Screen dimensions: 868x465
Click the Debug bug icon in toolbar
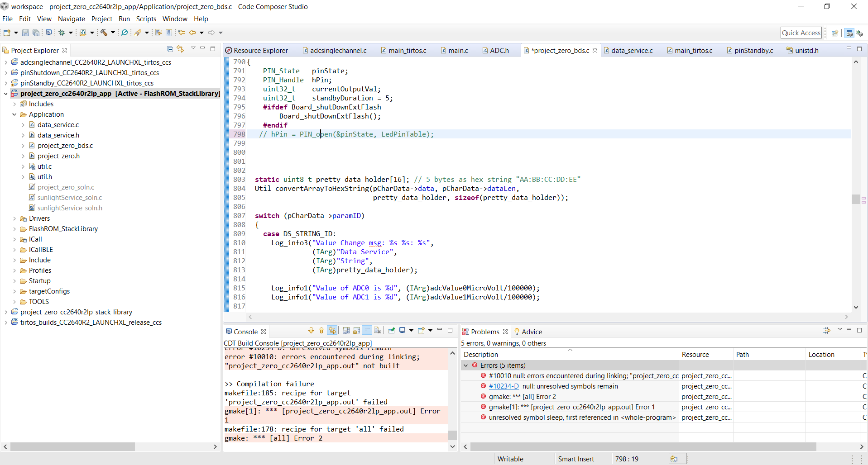click(62, 33)
